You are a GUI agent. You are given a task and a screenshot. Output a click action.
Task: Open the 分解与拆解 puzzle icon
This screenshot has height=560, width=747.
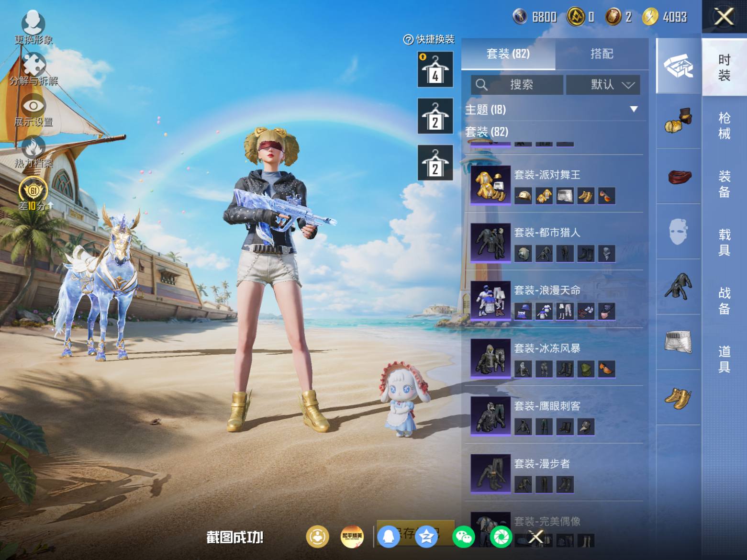tap(33, 64)
